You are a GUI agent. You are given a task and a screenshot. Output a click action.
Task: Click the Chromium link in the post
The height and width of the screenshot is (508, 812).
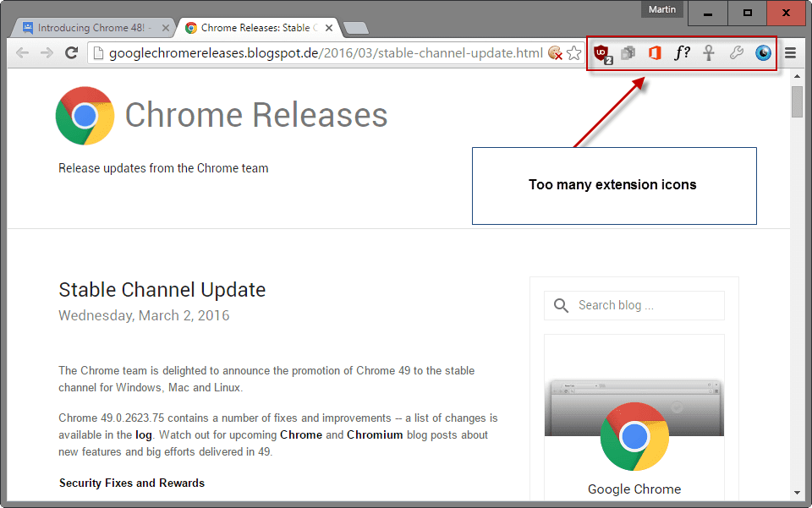(375, 434)
